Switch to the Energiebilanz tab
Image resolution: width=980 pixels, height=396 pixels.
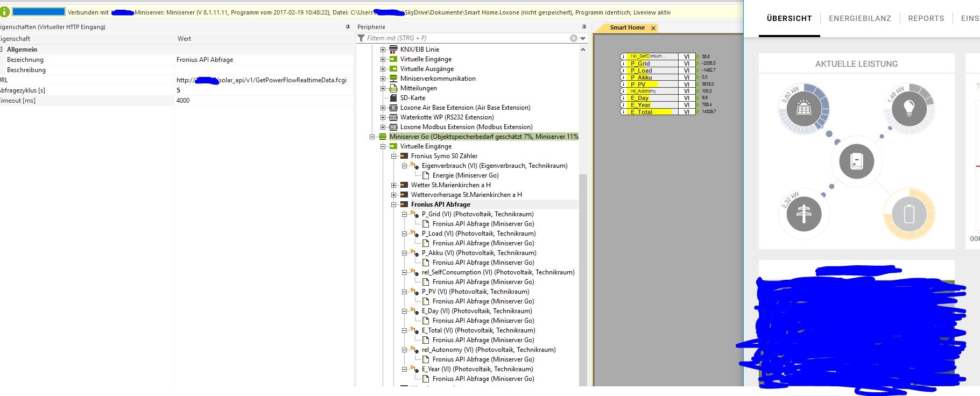859,18
